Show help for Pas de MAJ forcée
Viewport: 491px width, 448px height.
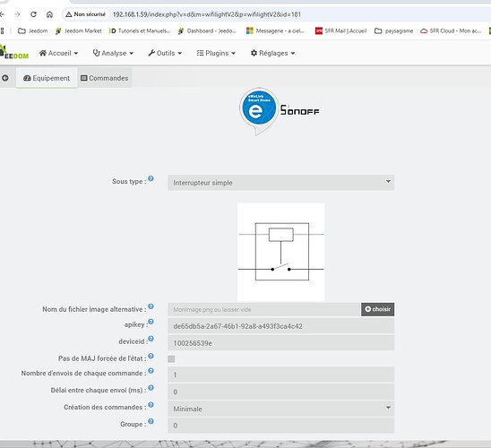tap(151, 356)
